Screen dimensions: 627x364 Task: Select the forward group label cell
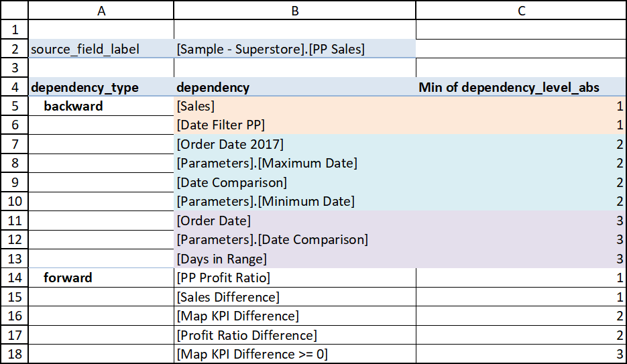101,278
